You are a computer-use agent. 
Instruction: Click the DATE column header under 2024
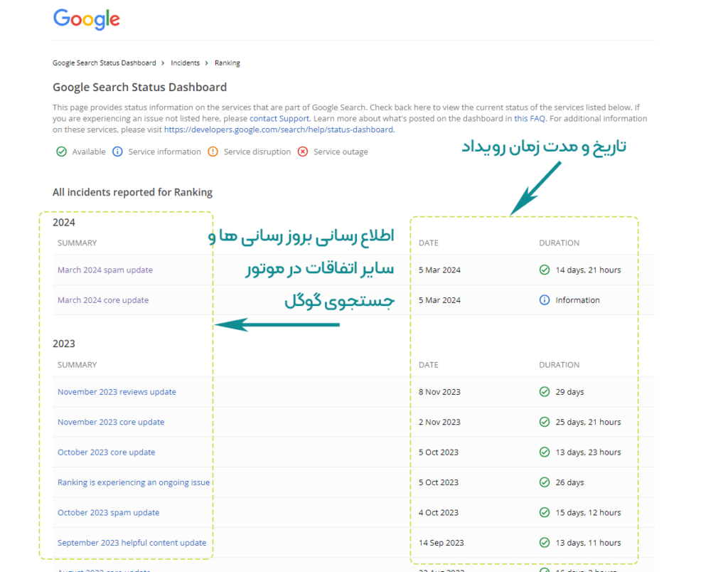point(429,243)
